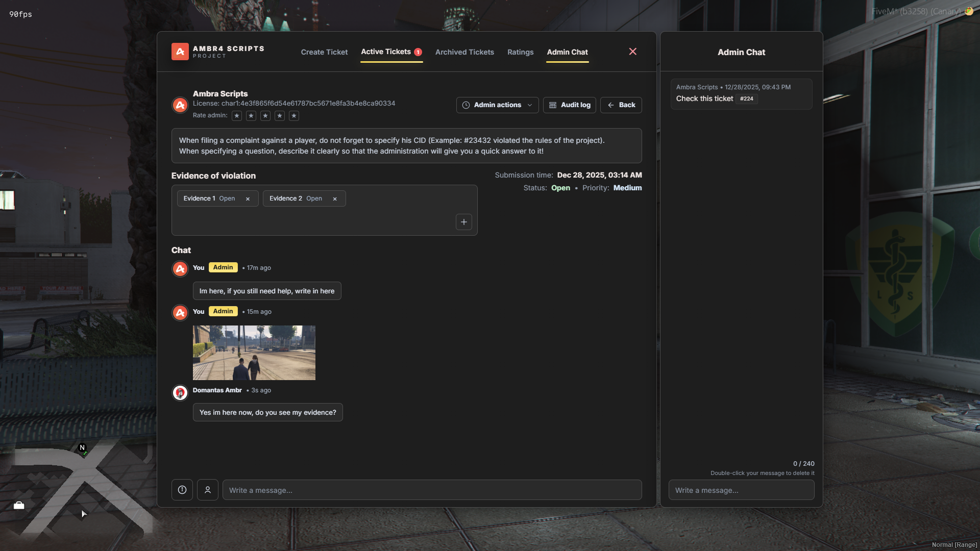Screen dimensions: 980x551
Task: Click the Domantas Ambr avatar in chat
Action: point(180,392)
